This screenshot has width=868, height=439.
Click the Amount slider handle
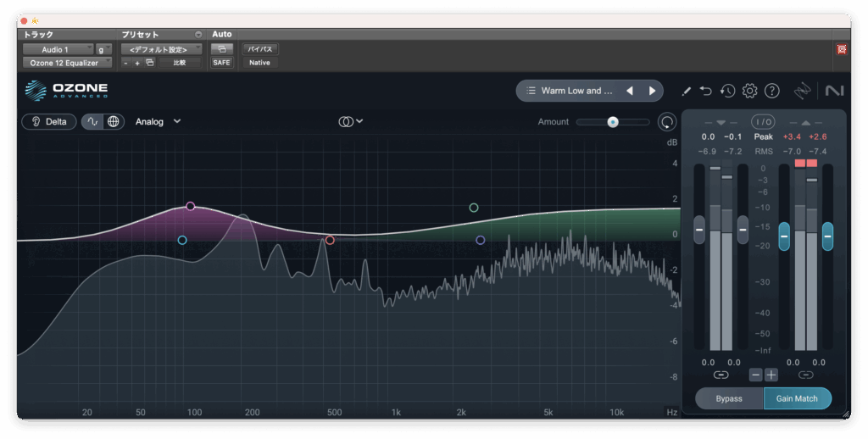tap(612, 122)
